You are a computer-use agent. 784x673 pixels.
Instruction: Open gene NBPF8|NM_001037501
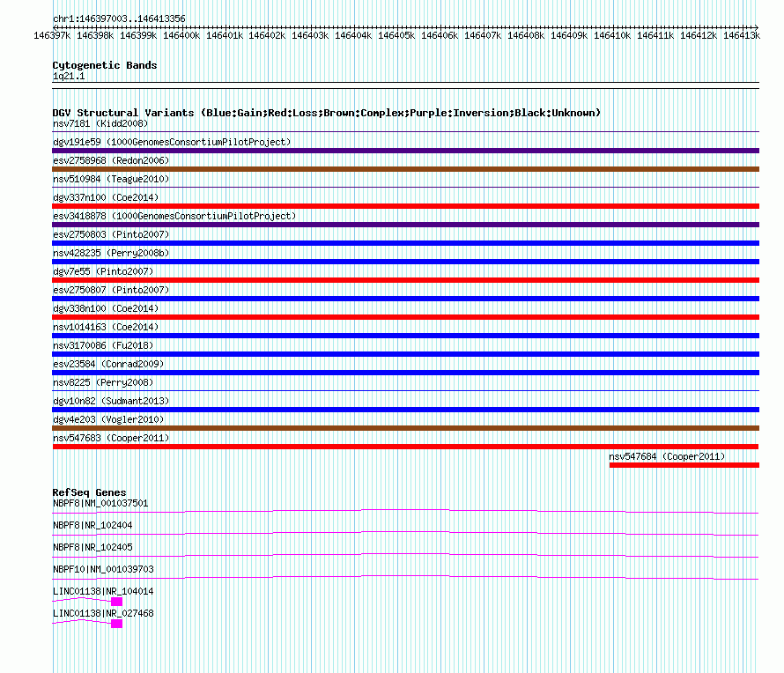point(100,504)
